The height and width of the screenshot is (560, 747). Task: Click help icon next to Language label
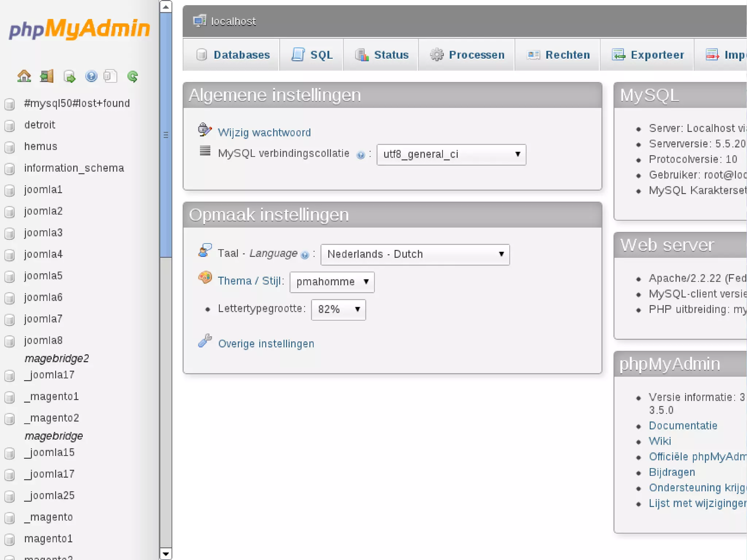tap(305, 255)
